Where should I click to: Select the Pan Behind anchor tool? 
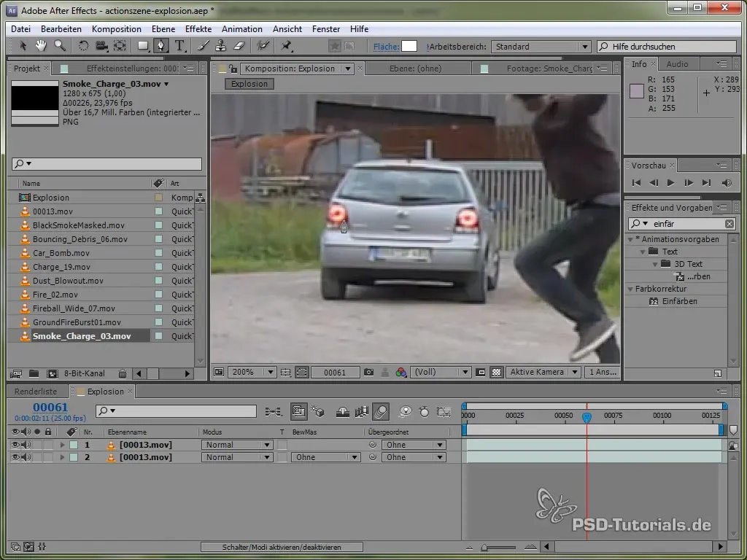point(120,46)
